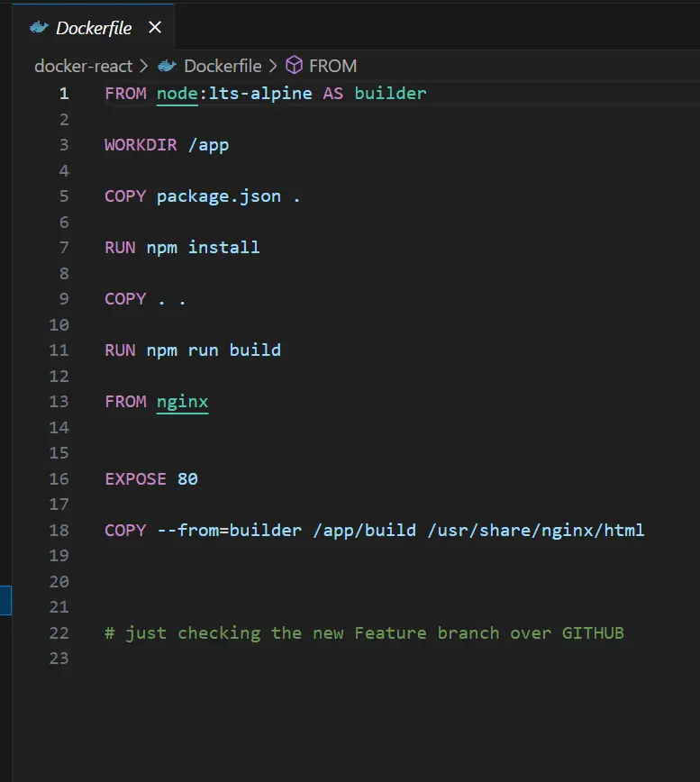Click package.json in COPY line
The height and width of the screenshot is (782, 700).
[x=219, y=196]
